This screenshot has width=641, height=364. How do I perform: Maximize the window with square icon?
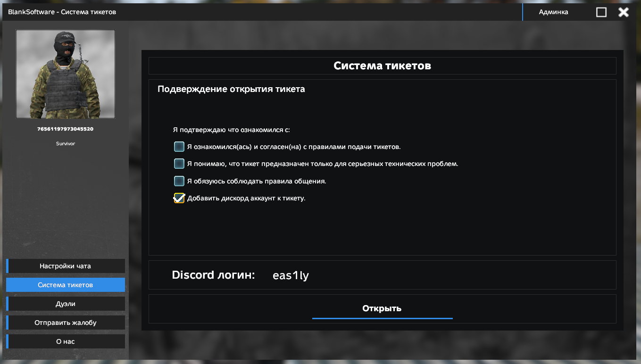[601, 12]
